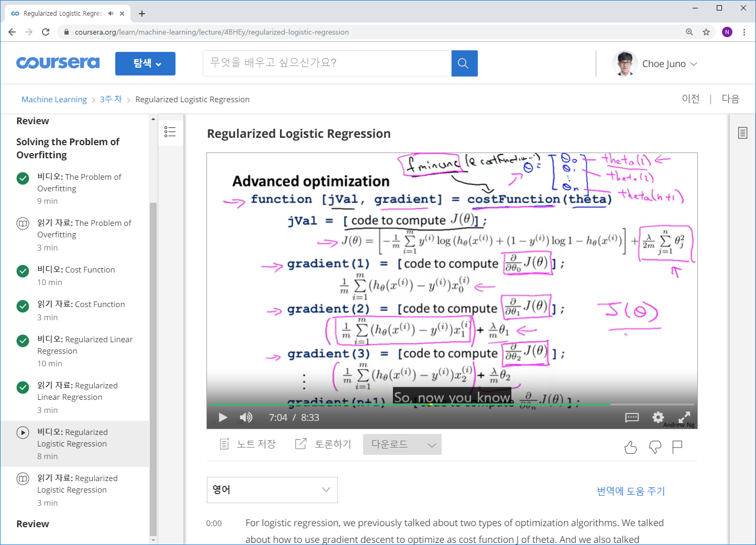Open video settings gear
Image resolution: width=756 pixels, height=545 pixels.
coord(658,417)
